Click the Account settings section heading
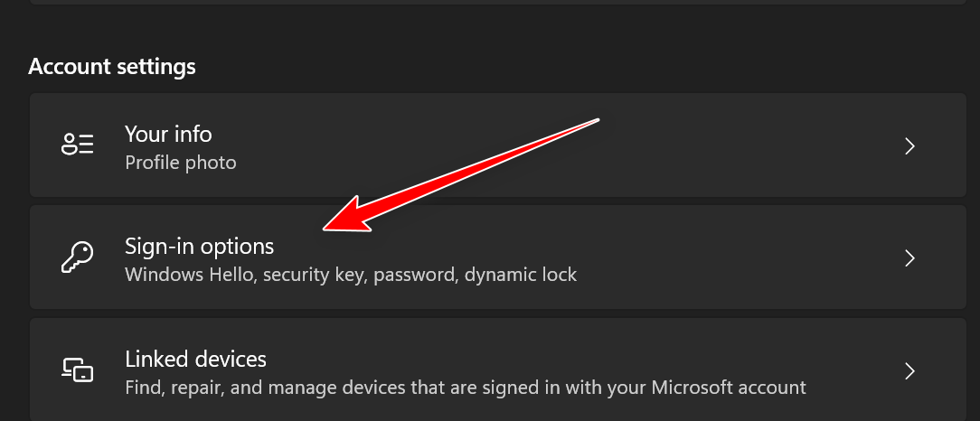This screenshot has width=980, height=421. coord(112,66)
